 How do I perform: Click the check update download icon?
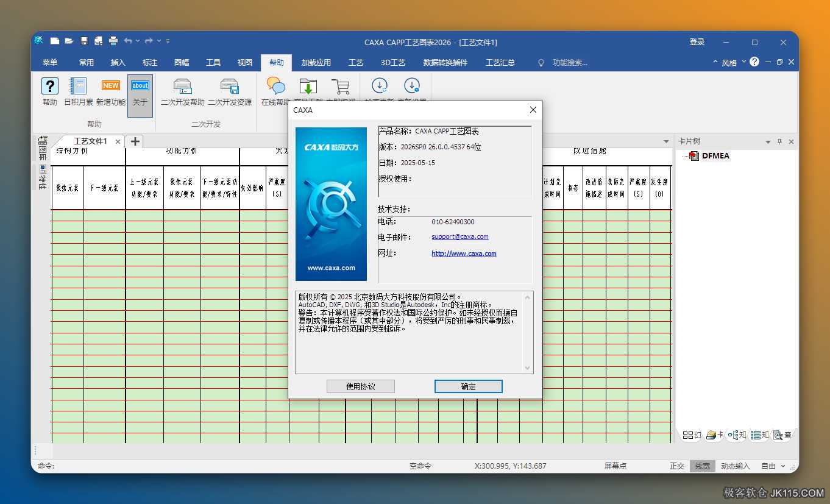coord(380,86)
